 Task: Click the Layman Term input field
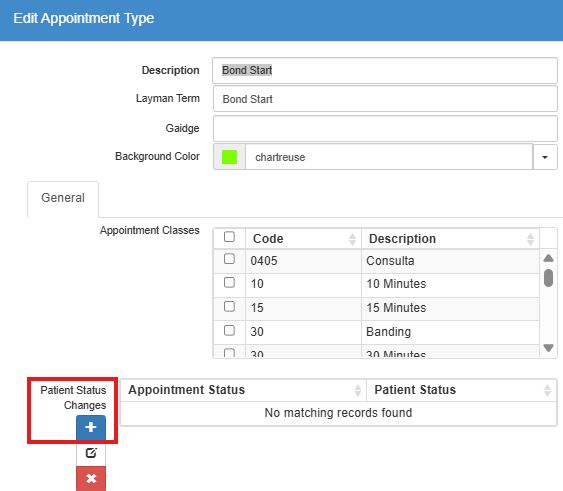385,99
